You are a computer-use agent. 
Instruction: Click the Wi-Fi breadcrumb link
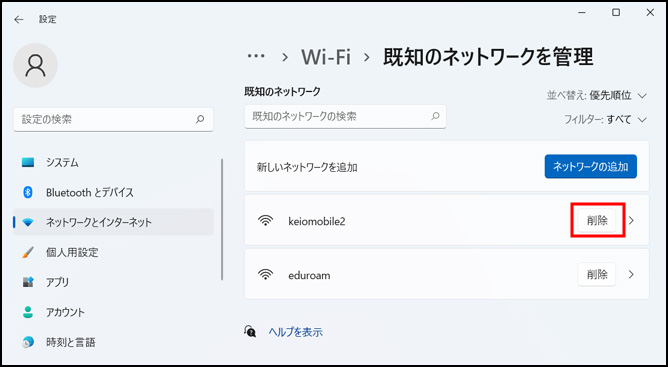point(326,57)
